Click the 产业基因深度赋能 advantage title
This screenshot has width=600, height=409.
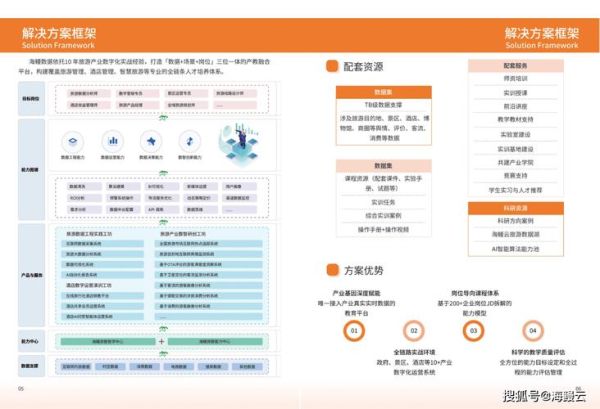tap(356, 293)
